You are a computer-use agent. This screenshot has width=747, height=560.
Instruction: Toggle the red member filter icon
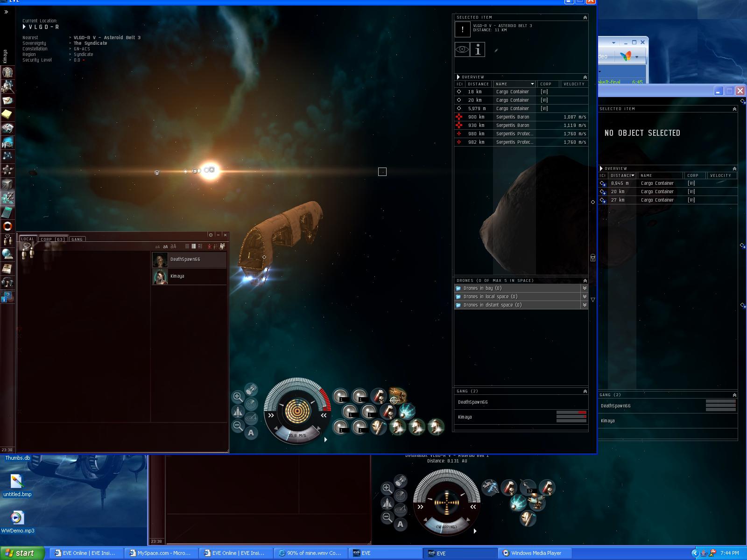pos(209,246)
